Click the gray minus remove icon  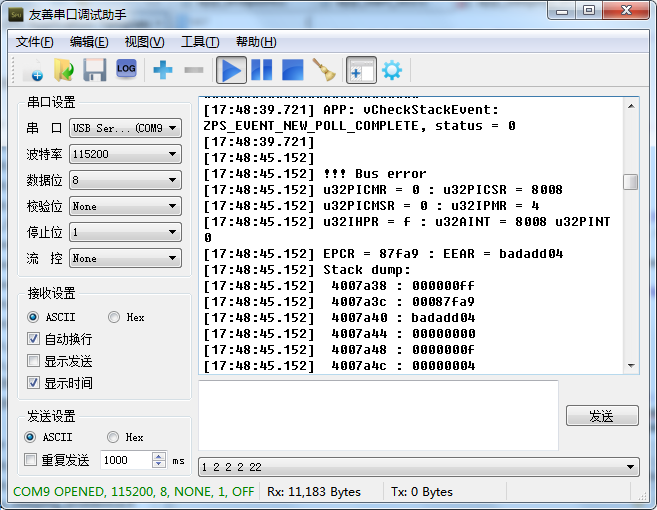[194, 70]
